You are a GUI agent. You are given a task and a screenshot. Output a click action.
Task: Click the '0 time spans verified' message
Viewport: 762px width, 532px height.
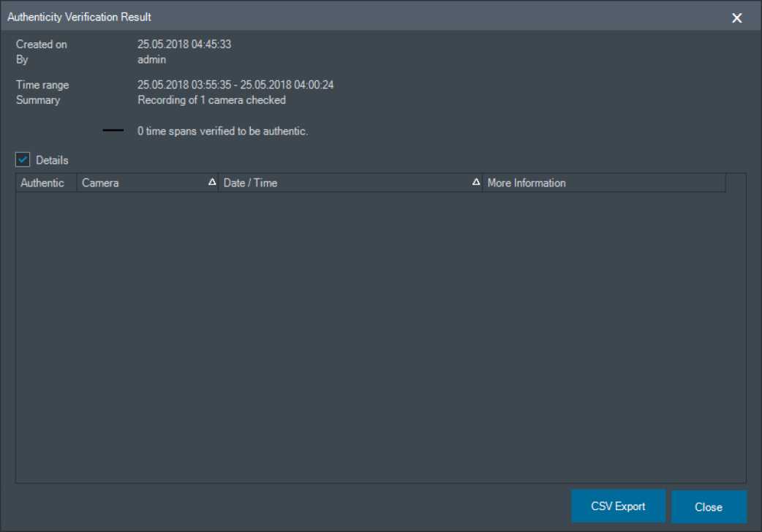[222, 132]
